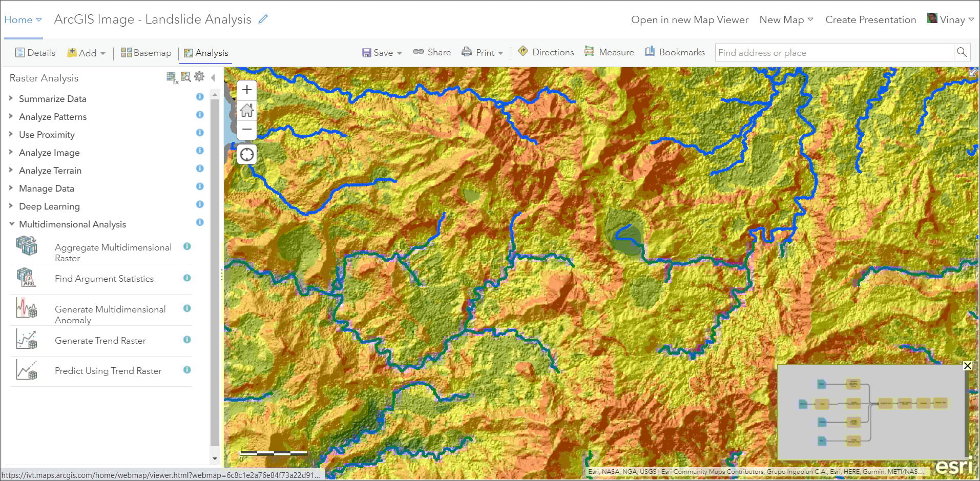Open the raster function editor icon
This screenshot has height=481, width=980.
(172, 77)
